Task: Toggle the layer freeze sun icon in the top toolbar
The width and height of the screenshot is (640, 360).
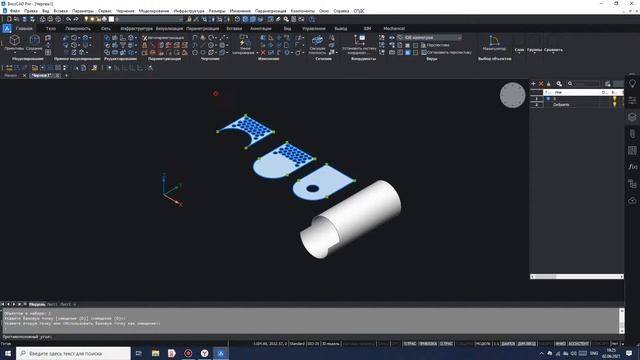Action: [92, 19]
